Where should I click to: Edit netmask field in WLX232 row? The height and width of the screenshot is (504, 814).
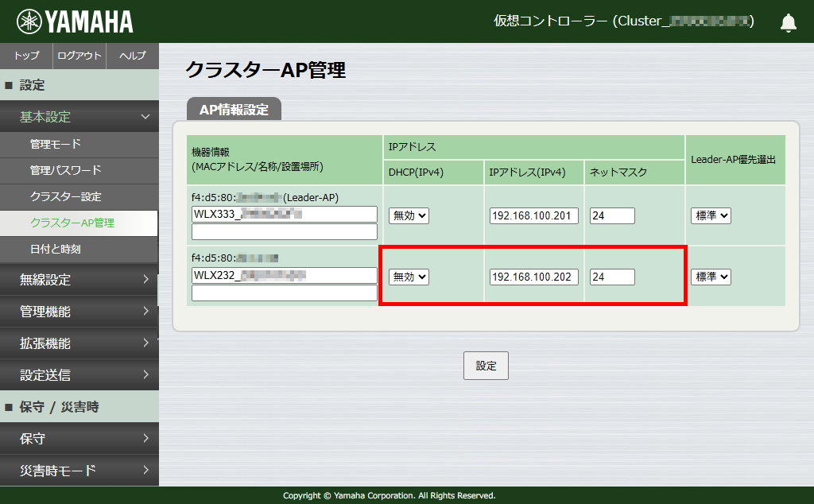[612, 277]
